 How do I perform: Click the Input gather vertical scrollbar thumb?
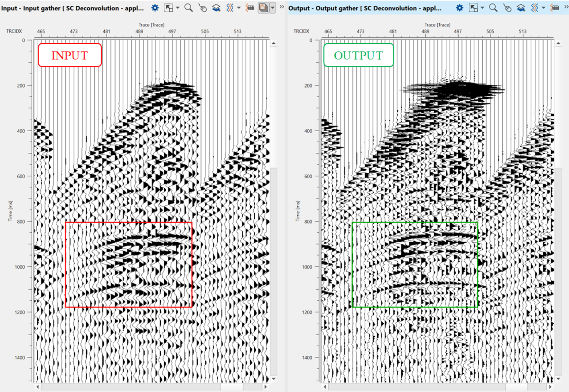point(274,107)
